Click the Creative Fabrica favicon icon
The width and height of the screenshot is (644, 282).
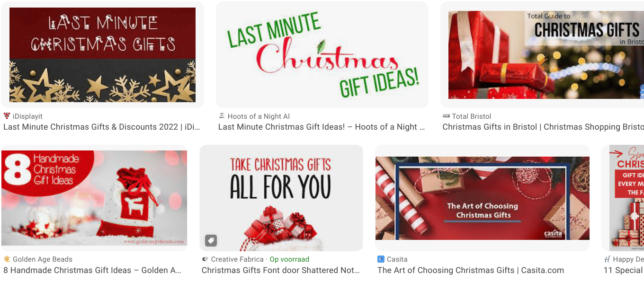pos(205,259)
